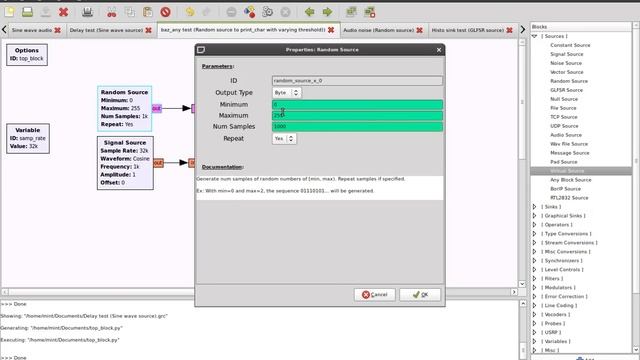The height and width of the screenshot is (360, 640).
Task: Expand the Operators category
Action: click(535, 225)
